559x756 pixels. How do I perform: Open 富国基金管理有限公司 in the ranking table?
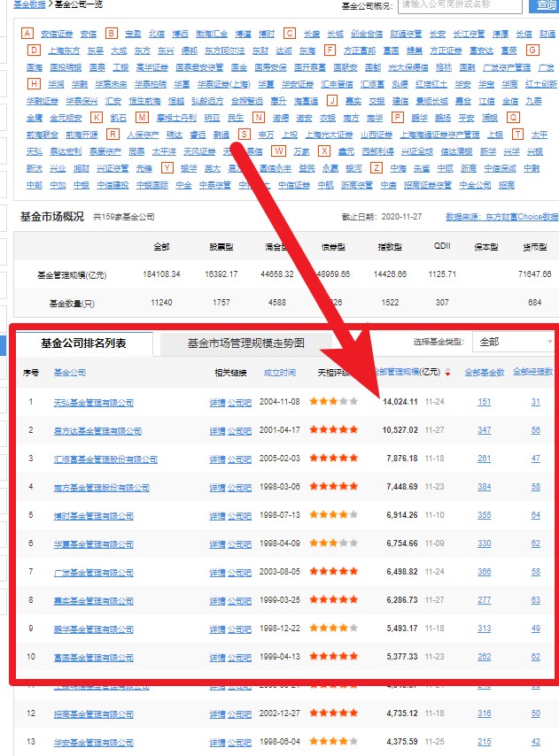(94, 658)
